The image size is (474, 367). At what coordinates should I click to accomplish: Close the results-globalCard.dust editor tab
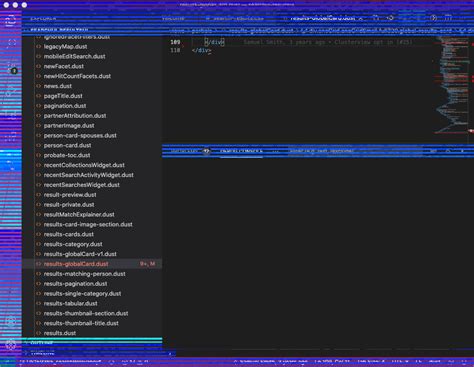tap(361, 18)
